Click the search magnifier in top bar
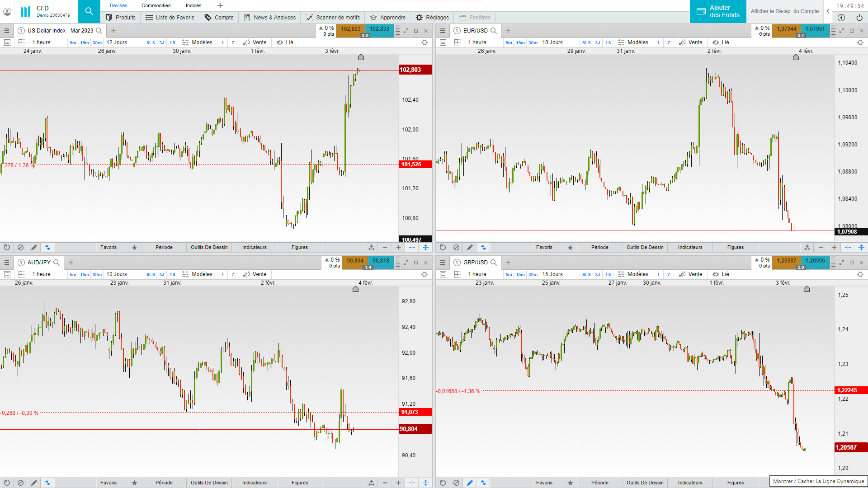Screen dimensions: 868x488 coord(89,11)
